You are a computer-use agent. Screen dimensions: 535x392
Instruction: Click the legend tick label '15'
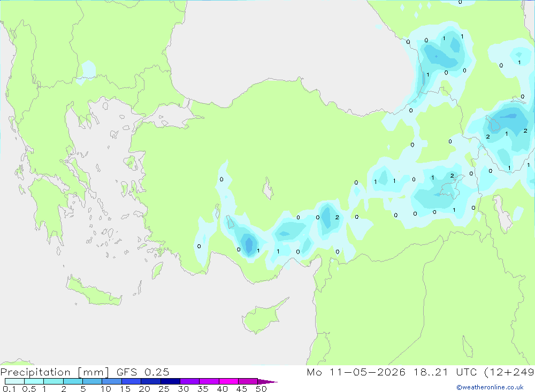pos(125,389)
